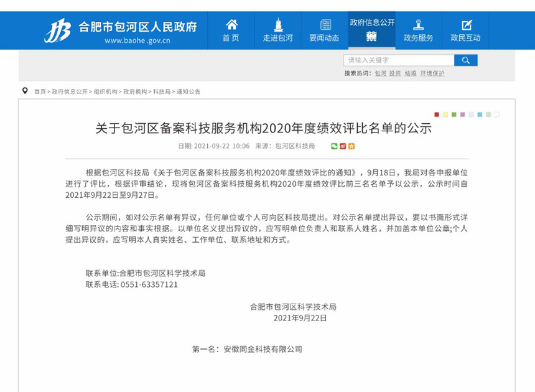
Task: Select the red color swatch above the title
Action: point(436,114)
